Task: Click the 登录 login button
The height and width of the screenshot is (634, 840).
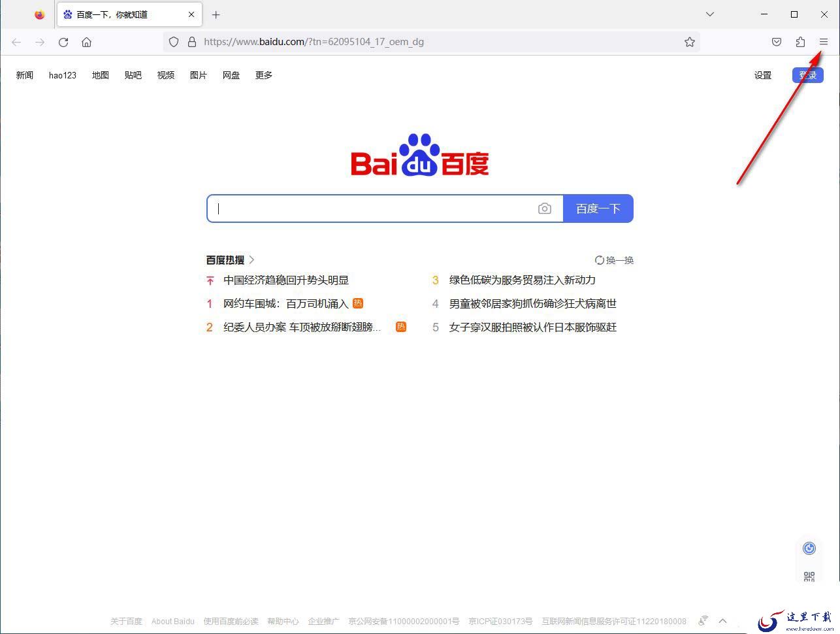Action: point(807,75)
